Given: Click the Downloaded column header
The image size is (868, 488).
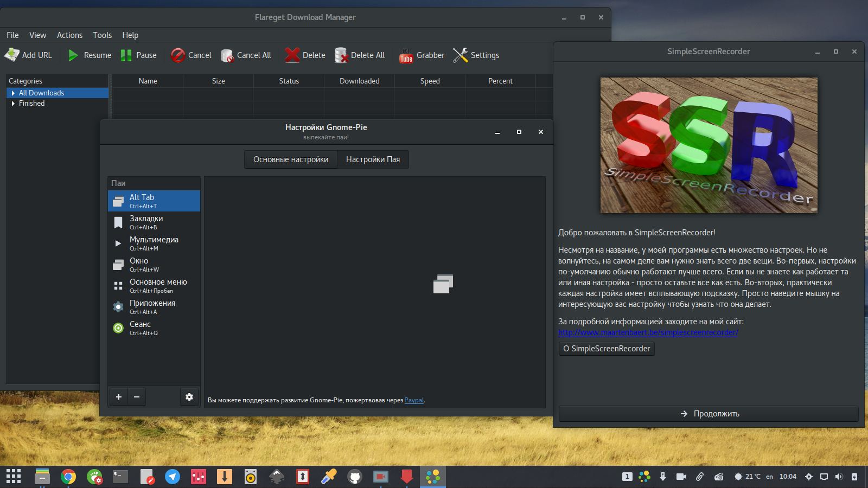Looking at the screenshot, I should coord(359,81).
